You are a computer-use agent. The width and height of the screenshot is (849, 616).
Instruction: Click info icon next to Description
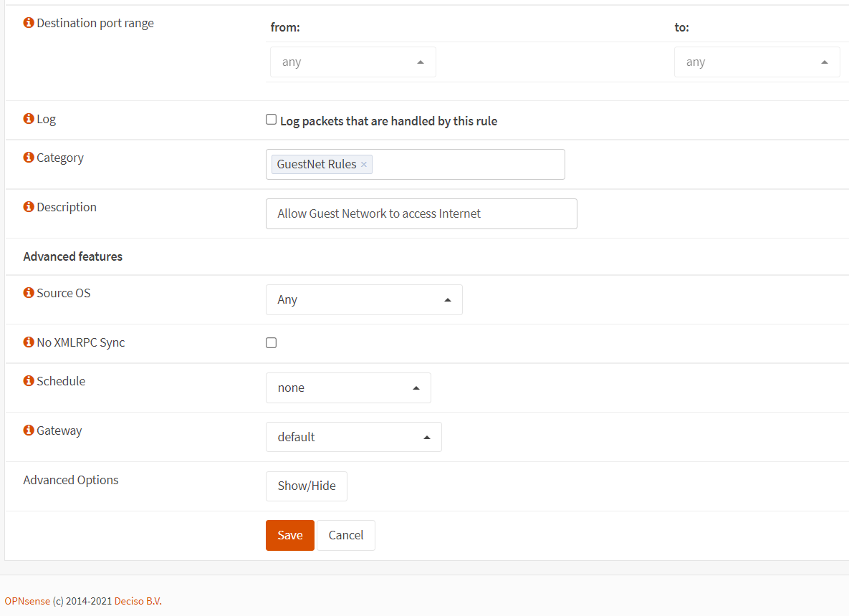[x=29, y=207]
